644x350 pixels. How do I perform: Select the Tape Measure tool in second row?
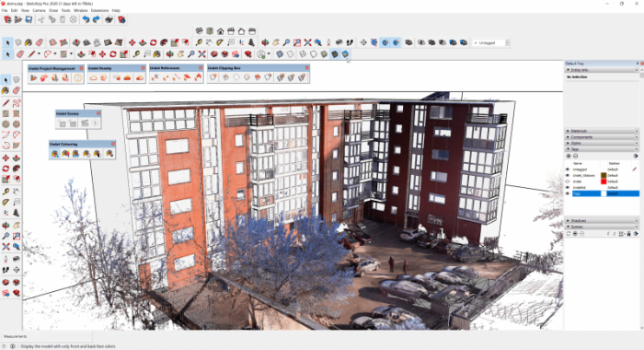pyautogui.click(x=136, y=53)
